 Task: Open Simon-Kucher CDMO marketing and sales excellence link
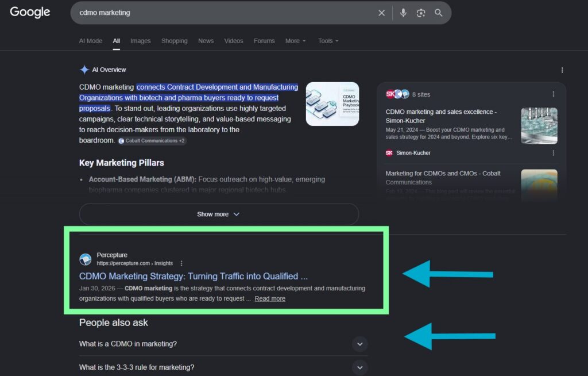click(441, 116)
